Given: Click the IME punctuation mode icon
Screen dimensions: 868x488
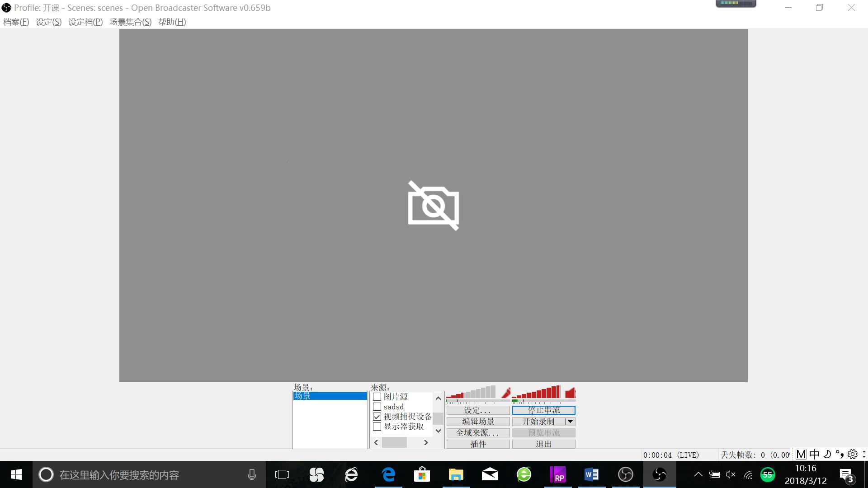Looking at the screenshot, I should (840, 454).
